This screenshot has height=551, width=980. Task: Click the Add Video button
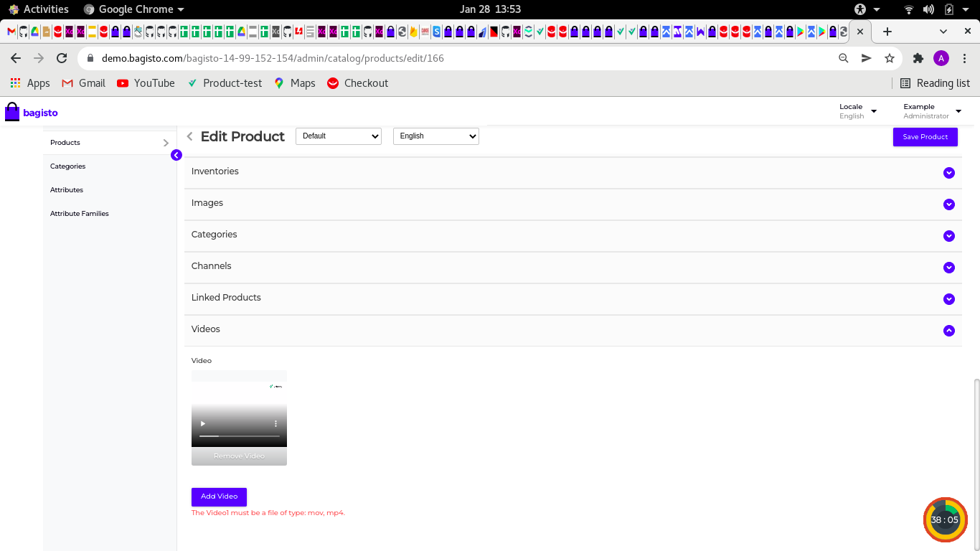tap(219, 496)
